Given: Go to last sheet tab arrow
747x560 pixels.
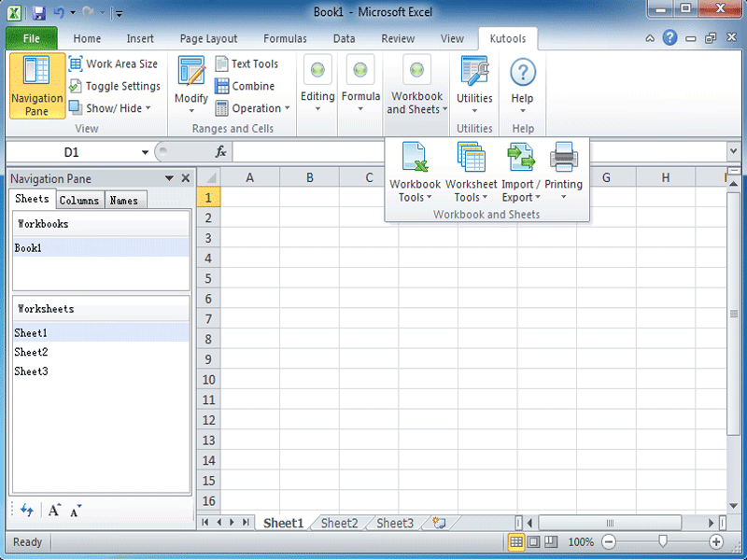Looking at the screenshot, I should (x=246, y=523).
